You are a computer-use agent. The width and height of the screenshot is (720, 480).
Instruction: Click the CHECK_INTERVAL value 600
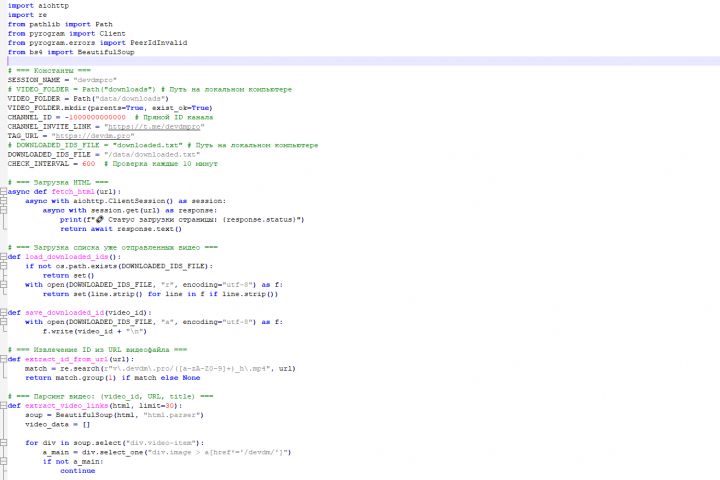pyautogui.click(x=89, y=164)
